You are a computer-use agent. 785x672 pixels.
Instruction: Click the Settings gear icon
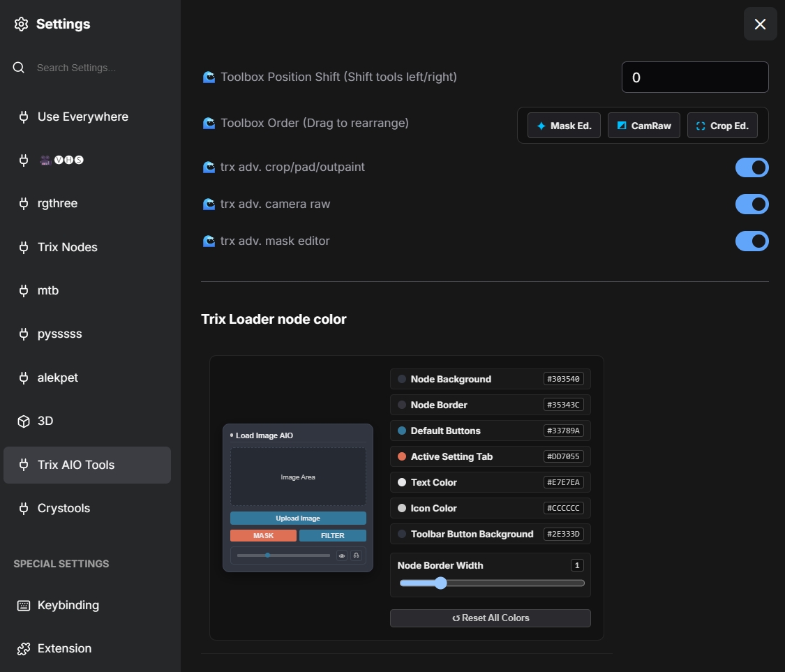pos(21,24)
